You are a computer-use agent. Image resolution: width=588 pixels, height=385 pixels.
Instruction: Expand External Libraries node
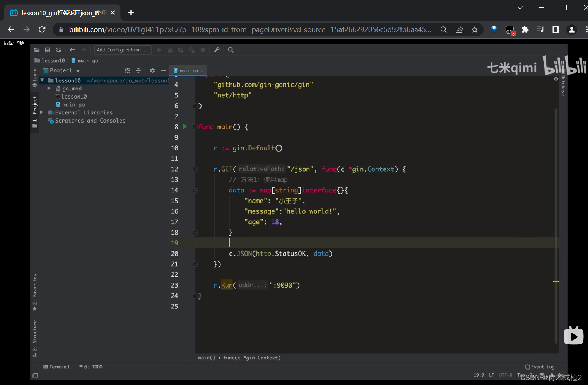42,112
